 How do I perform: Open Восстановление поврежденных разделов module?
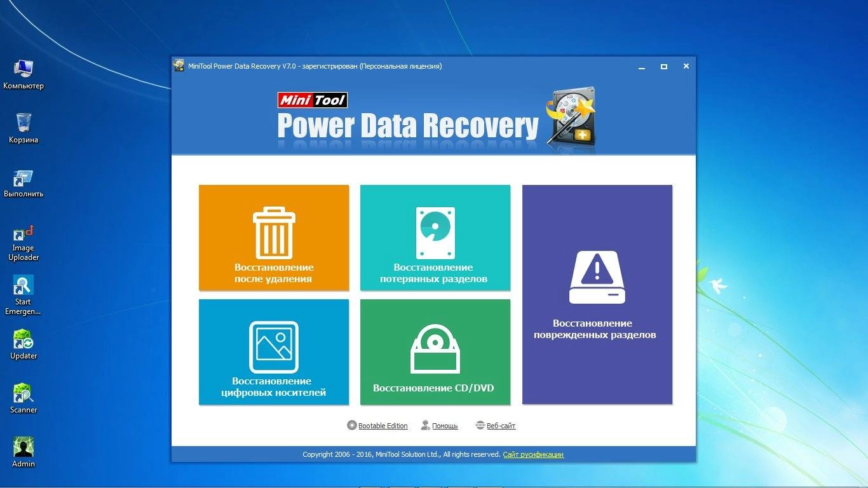coord(597,294)
